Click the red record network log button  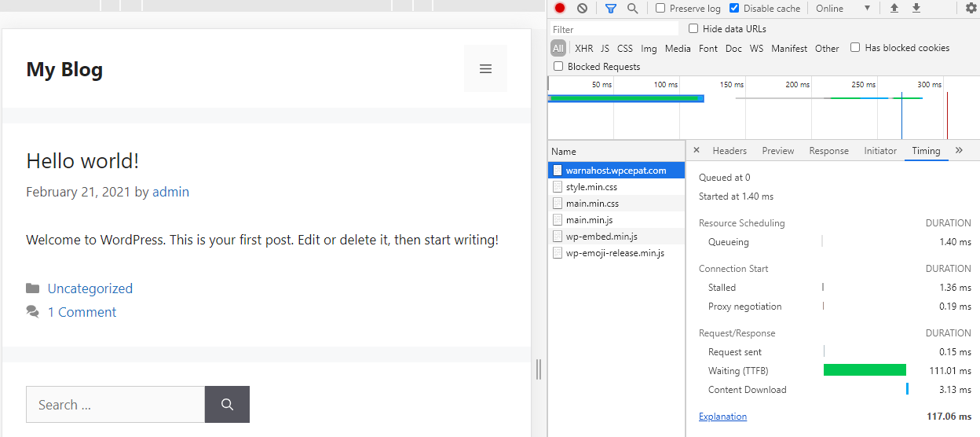coord(560,9)
